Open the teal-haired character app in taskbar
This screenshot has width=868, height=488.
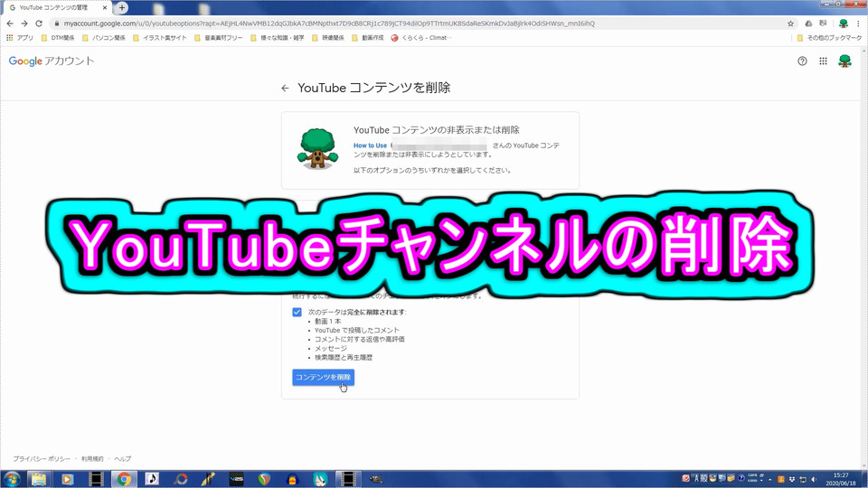point(320,479)
